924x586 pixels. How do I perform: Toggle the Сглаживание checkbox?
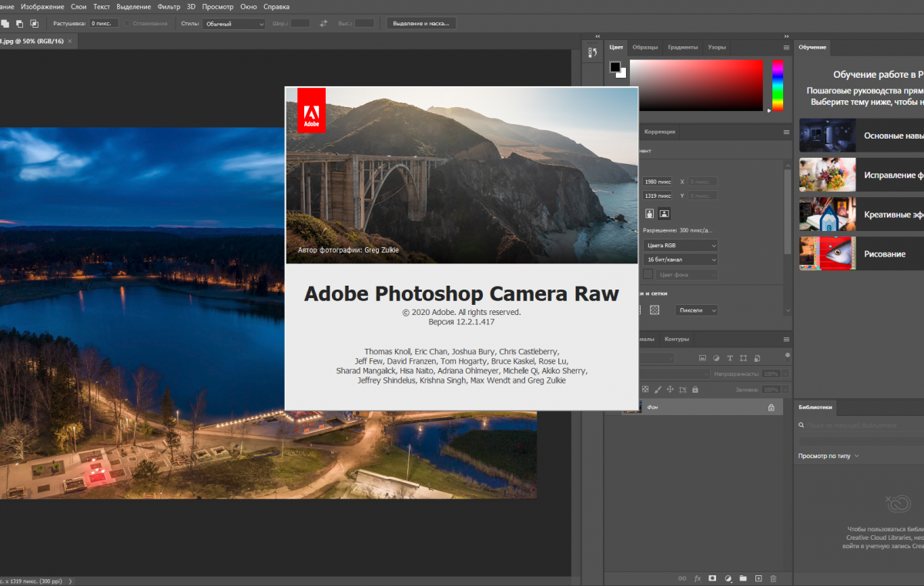pyautogui.click(x=127, y=24)
